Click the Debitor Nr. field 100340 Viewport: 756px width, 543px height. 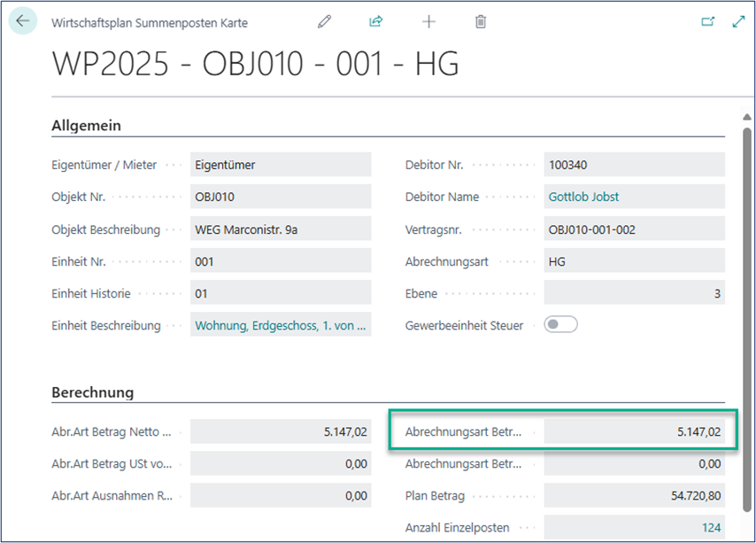634,165
